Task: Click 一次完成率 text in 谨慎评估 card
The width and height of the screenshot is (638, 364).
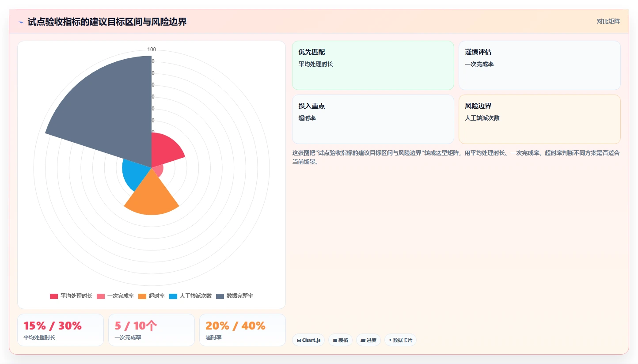Action: click(479, 64)
